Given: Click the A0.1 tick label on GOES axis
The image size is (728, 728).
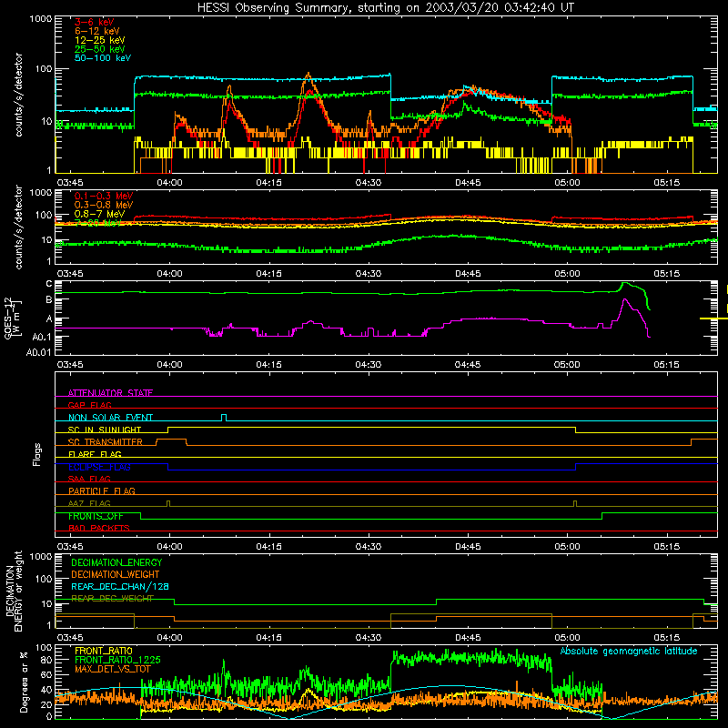Looking at the screenshot, I should point(42,337).
